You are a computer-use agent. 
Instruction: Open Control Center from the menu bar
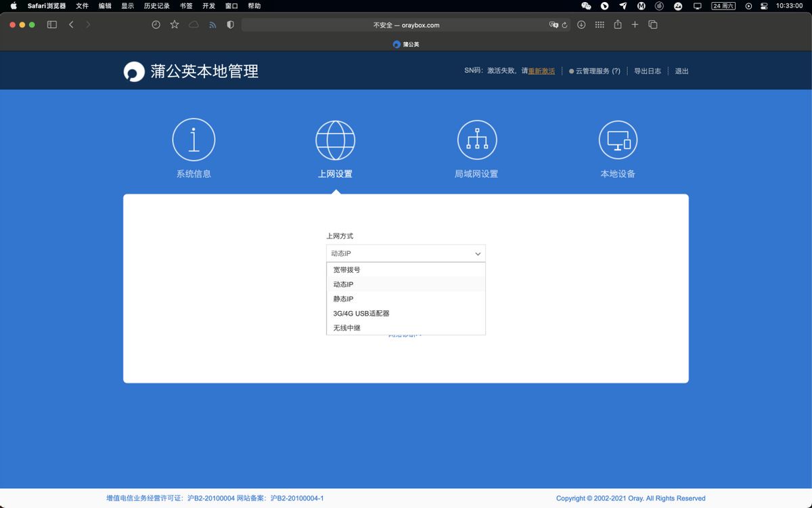[x=765, y=6]
